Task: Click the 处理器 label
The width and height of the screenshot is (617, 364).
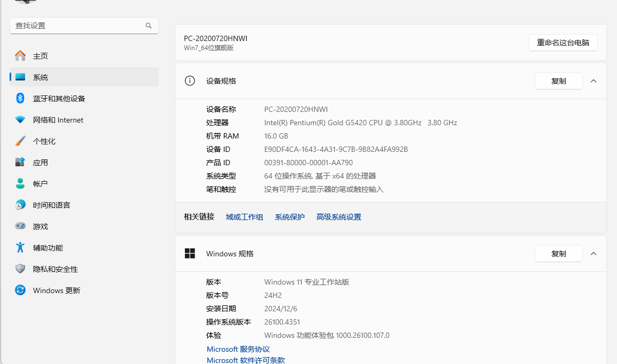Action: point(217,123)
